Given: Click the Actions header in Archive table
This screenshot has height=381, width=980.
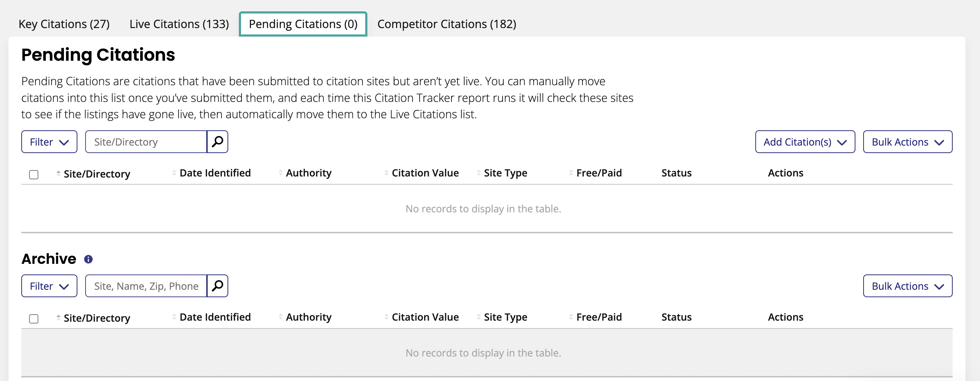Looking at the screenshot, I should [x=785, y=317].
